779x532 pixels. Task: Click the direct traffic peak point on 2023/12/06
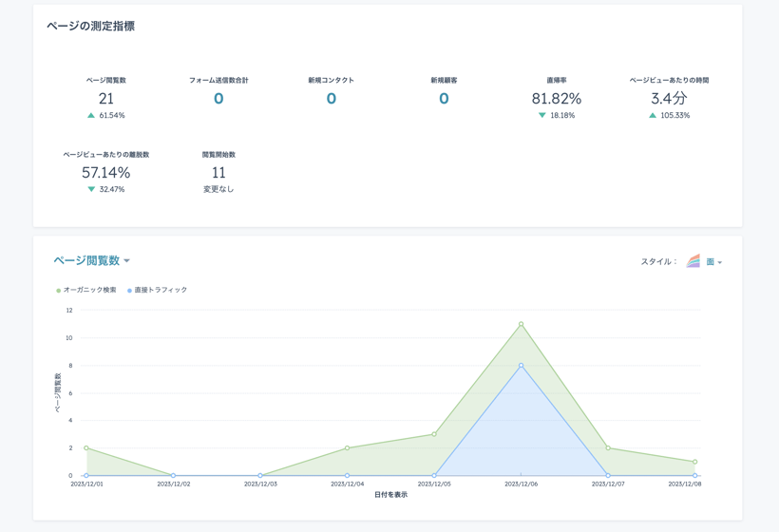522,366
